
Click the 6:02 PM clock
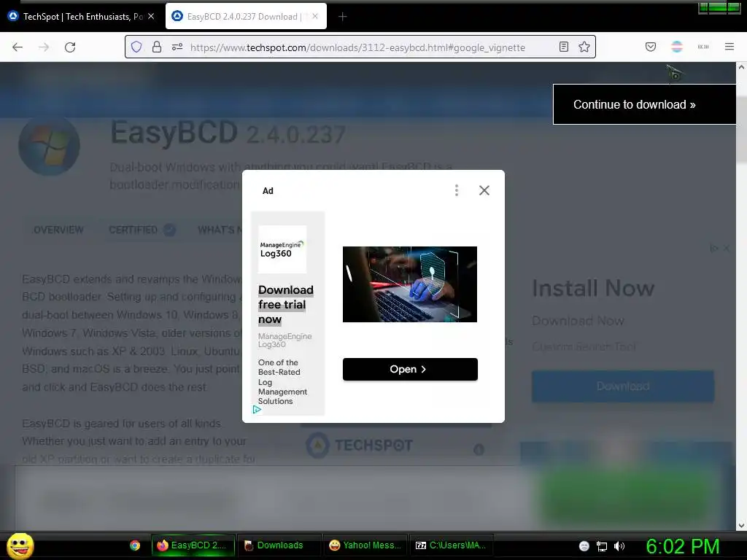(x=683, y=546)
